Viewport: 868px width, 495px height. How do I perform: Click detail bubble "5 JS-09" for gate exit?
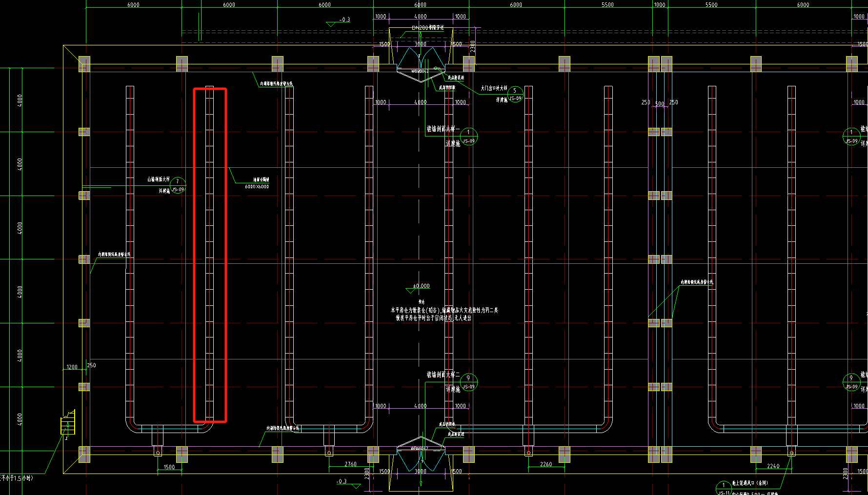click(x=515, y=95)
